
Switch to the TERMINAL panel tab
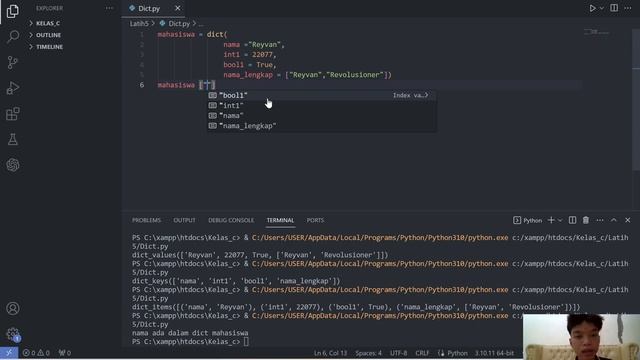280,220
